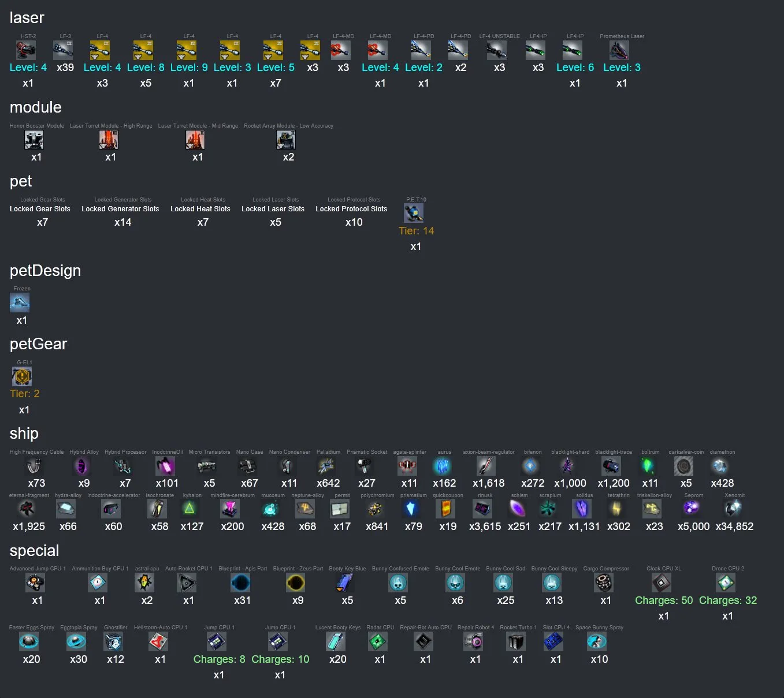784x698 pixels.
Task: Click the LF-3 laser icon
Action: point(63,50)
